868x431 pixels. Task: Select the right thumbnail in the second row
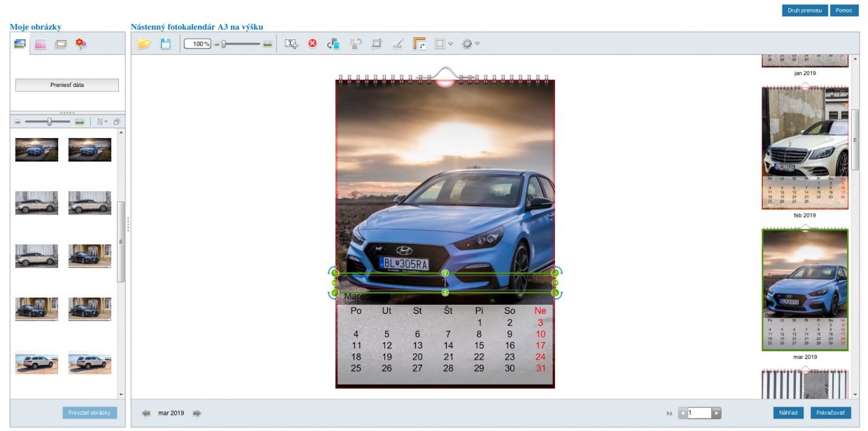point(90,203)
